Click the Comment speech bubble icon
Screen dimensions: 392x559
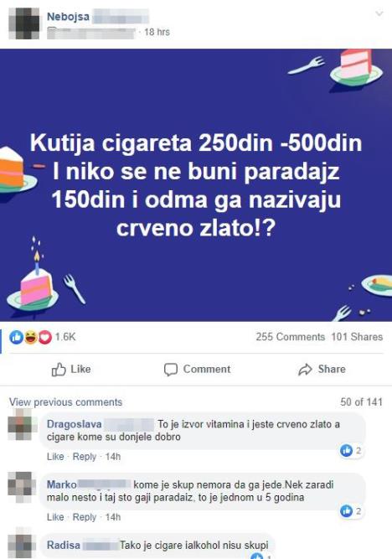171,370
